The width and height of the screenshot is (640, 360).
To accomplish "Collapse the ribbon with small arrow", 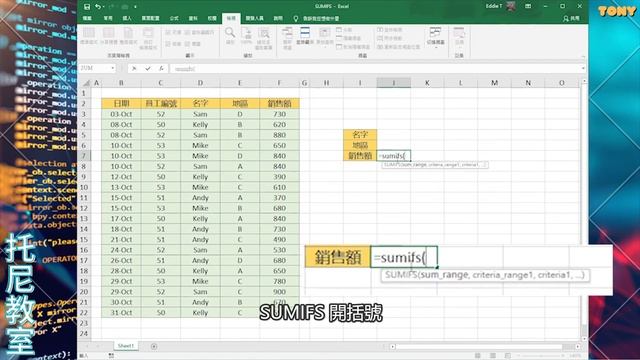I will click(x=583, y=56).
